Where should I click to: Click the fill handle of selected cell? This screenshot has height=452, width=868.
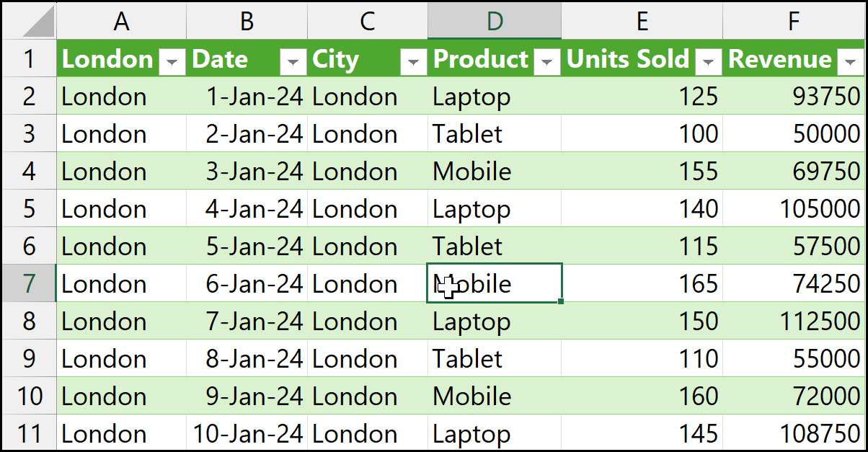pos(560,301)
